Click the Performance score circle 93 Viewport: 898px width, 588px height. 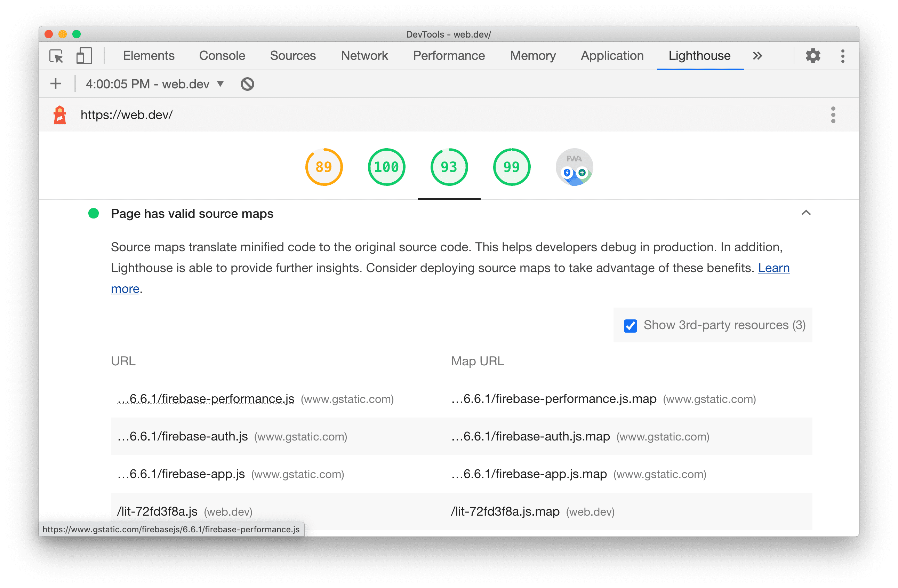click(449, 167)
